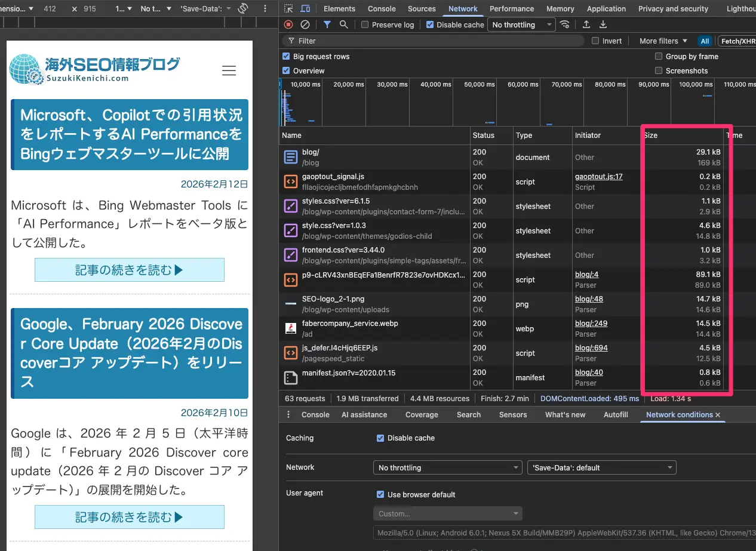Open the 'Save-Data': default dropdown
Viewport: 756px width, 551px height.
601,467
